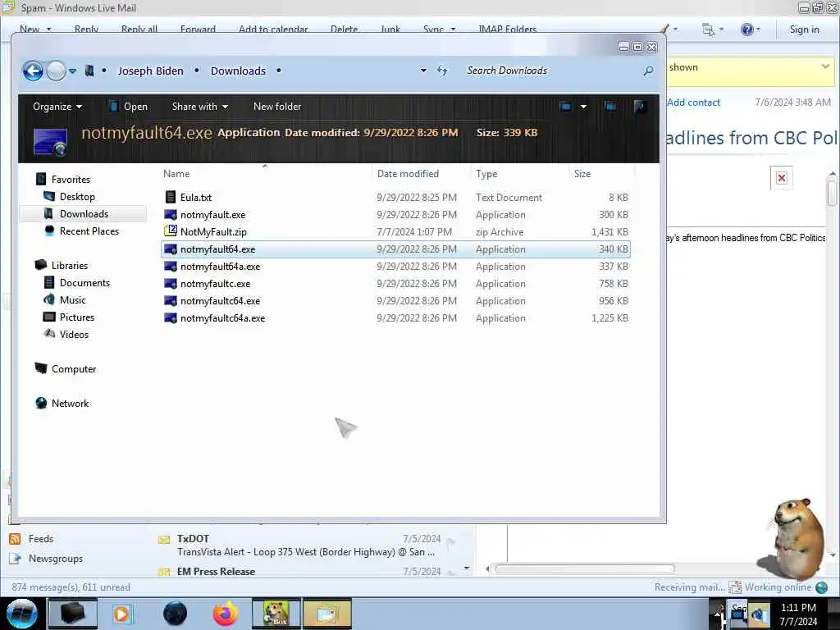The width and height of the screenshot is (840, 630).
Task: Click the taskbar clock 1:11 PM
Action: 798,608
